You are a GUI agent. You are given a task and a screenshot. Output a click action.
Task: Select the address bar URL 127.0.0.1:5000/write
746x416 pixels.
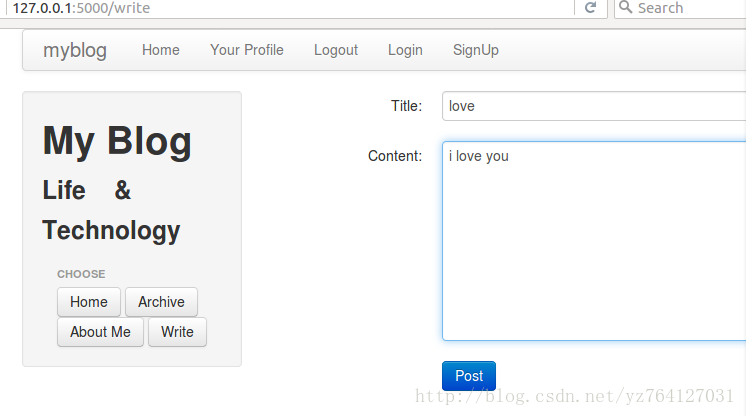pyautogui.click(x=81, y=8)
